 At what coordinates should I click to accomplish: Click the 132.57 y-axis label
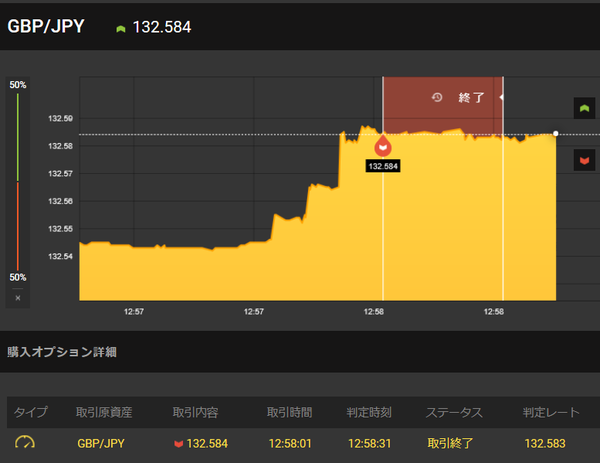60,173
